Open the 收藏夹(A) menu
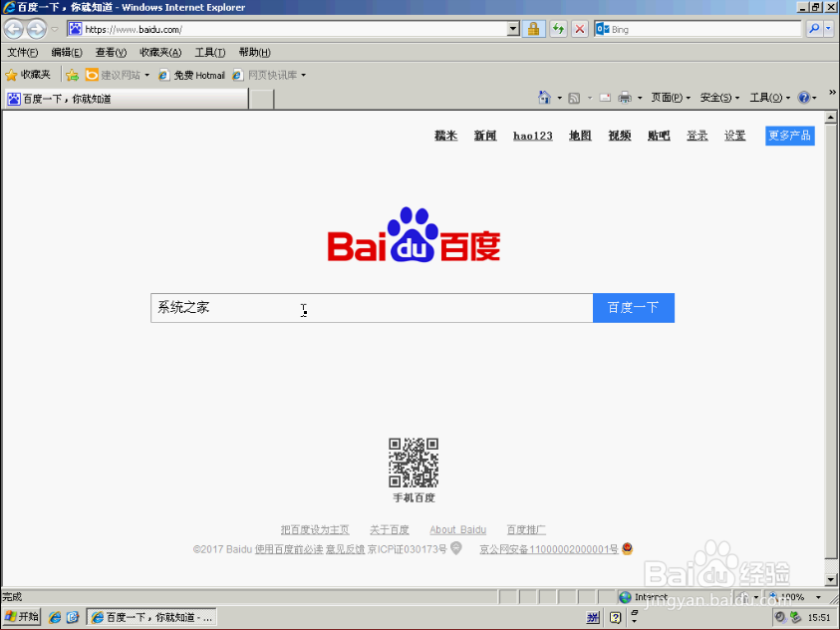Viewport: 840px width, 630px height. click(x=160, y=53)
